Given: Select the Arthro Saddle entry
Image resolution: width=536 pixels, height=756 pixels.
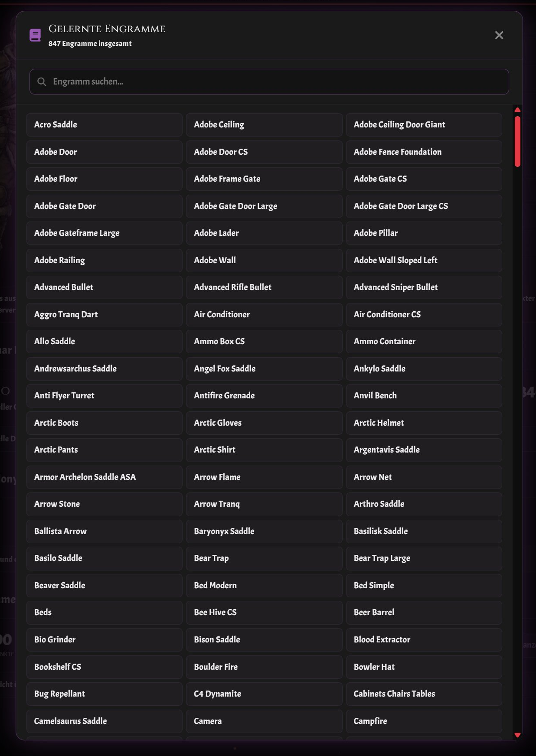Looking at the screenshot, I should pos(424,504).
